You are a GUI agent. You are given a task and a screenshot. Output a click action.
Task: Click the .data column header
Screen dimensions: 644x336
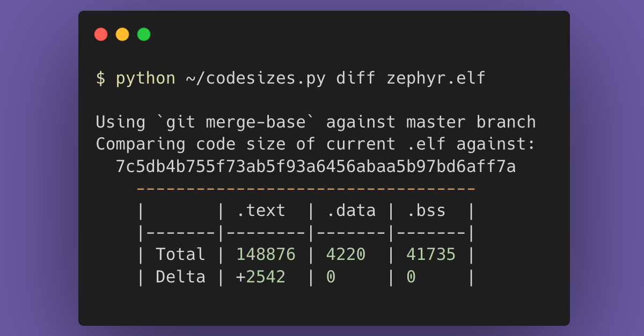click(351, 211)
